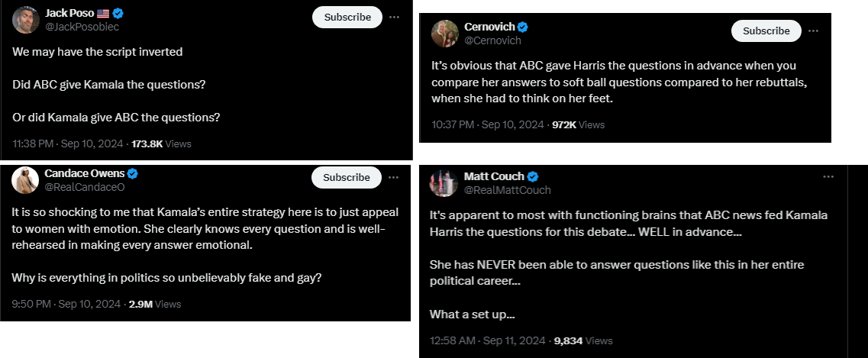This screenshot has width=868, height=358.
Task: Click Jack Poso's verified badge
Action: pyautogui.click(x=119, y=13)
